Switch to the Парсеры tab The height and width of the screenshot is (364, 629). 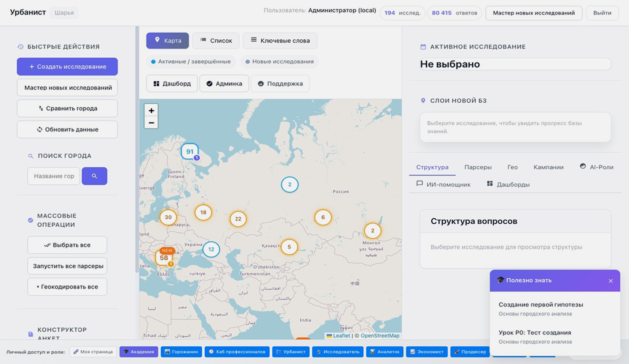pos(478,167)
